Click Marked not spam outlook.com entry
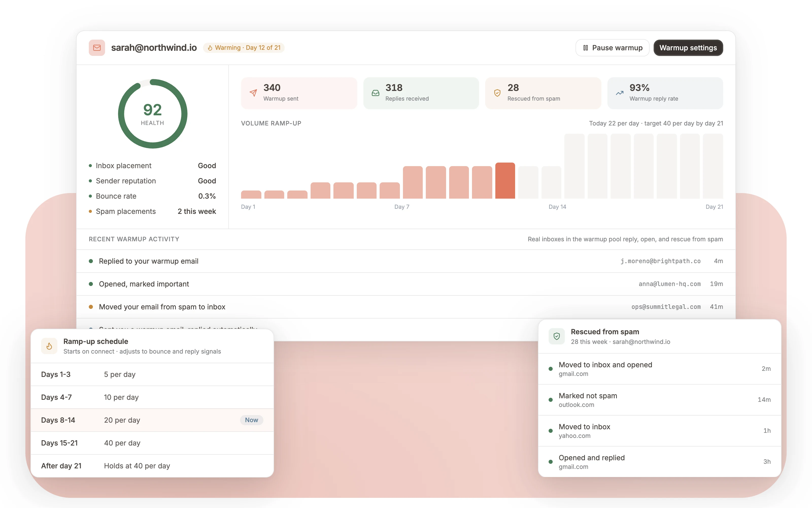812x508 pixels. coord(660,400)
